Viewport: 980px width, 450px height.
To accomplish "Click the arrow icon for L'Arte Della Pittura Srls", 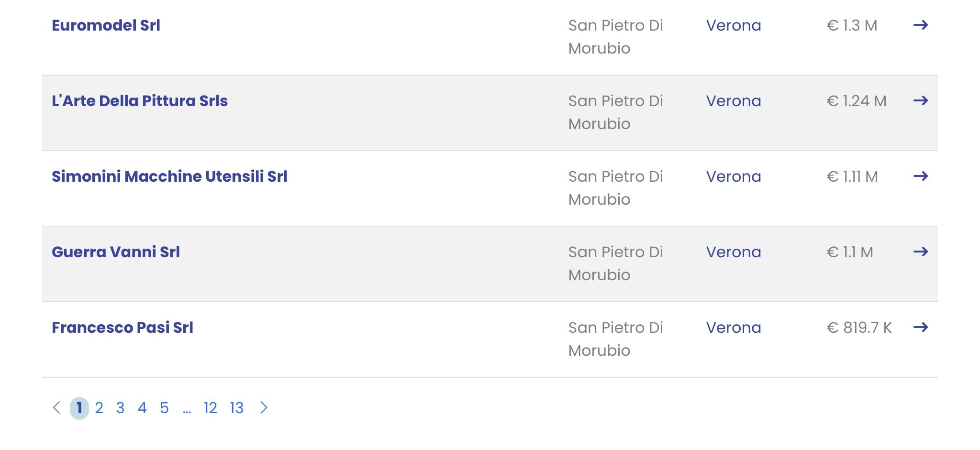I will pos(920,100).
